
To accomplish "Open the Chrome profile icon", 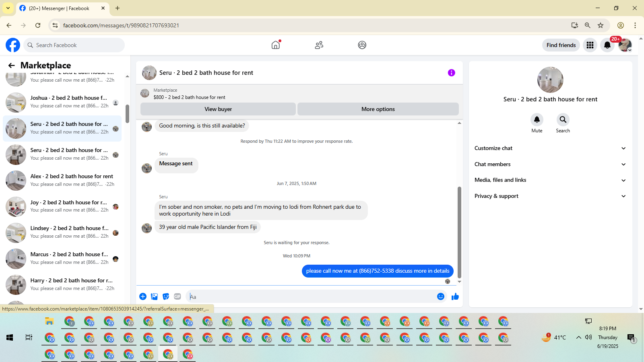I will [x=621, y=25].
